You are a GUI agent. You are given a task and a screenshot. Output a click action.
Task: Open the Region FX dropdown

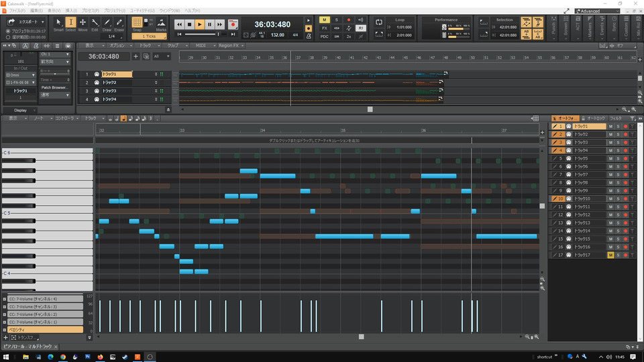tap(231, 46)
